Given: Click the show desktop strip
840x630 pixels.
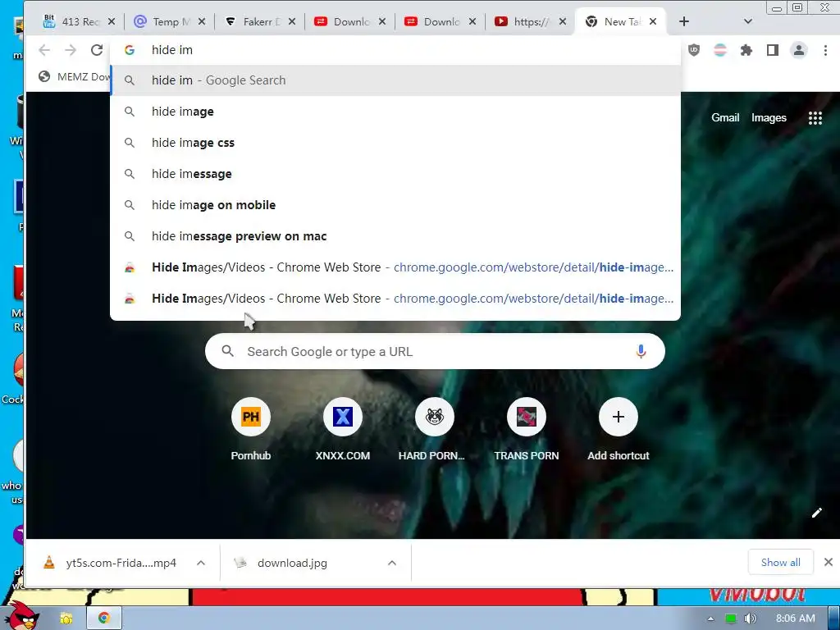Looking at the screenshot, I should (x=834, y=619).
